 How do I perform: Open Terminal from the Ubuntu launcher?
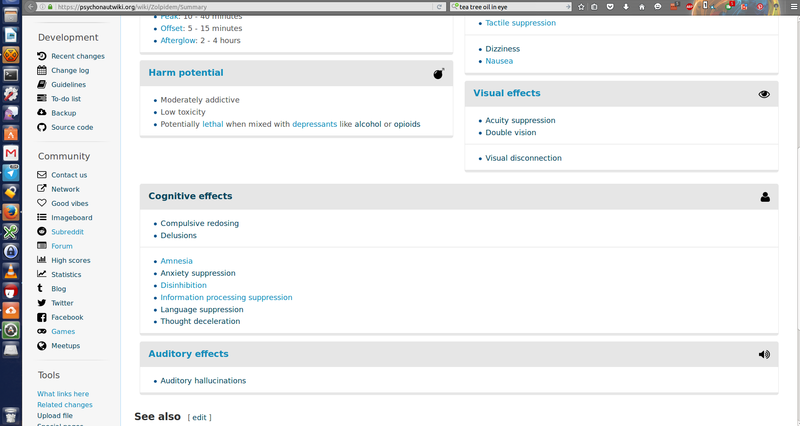tap(11, 74)
